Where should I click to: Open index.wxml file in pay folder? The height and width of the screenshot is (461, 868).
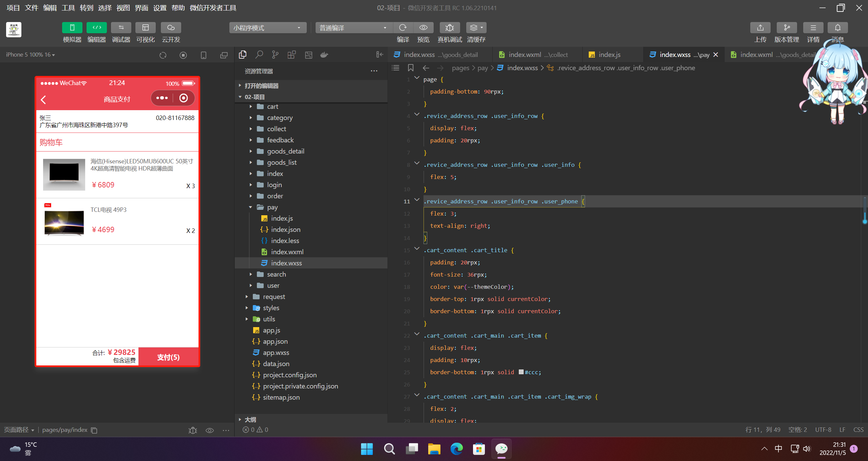[x=287, y=252]
